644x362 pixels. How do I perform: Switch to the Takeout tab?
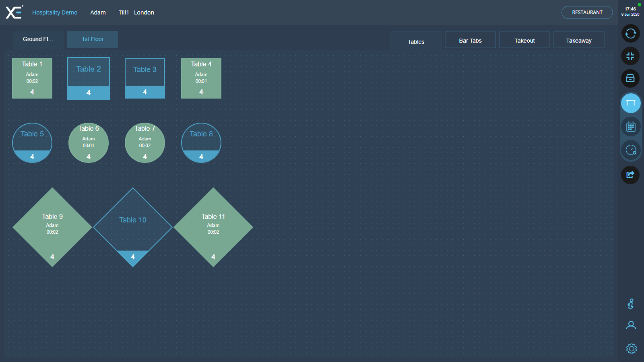pyautogui.click(x=524, y=41)
